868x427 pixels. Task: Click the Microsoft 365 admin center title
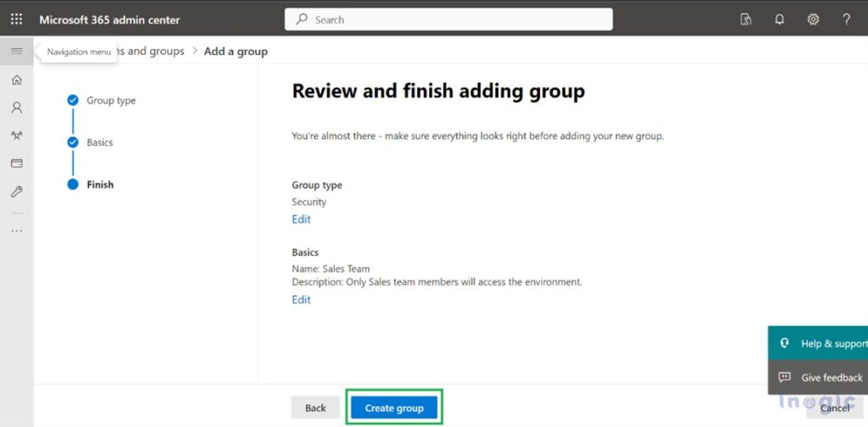click(109, 20)
